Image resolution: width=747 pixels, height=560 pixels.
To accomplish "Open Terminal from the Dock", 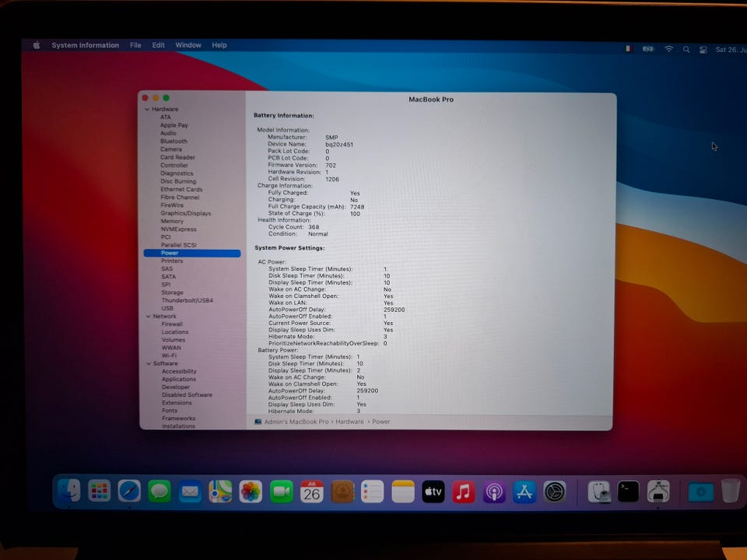I will click(629, 492).
